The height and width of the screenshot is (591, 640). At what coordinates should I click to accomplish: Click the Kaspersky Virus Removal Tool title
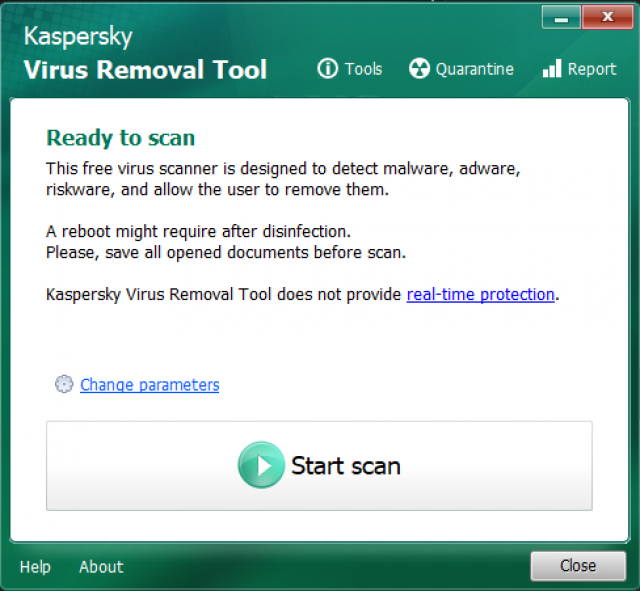(145, 56)
